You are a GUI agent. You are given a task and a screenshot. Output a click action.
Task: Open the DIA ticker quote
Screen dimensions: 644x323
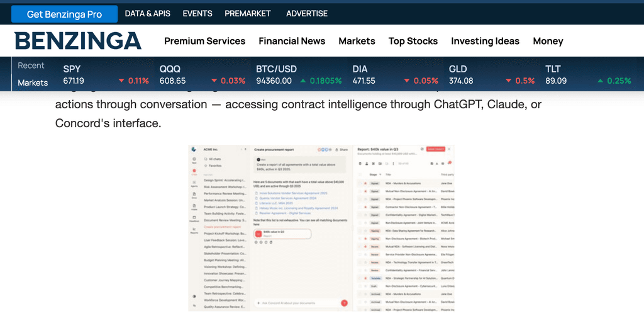pyautogui.click(x=360, y=69)
